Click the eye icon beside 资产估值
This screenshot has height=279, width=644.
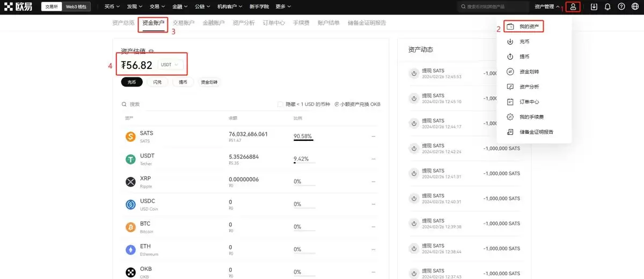(151, 52)
